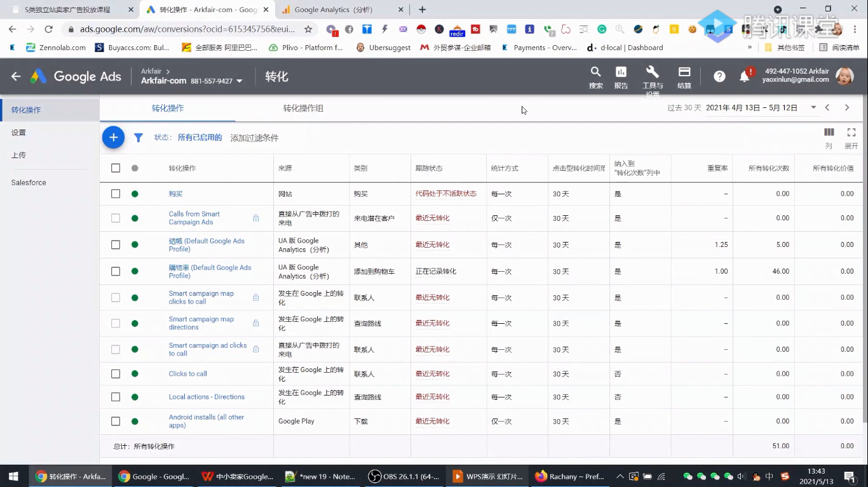Open the 列 column settings icon
868x487 pixels.
pyautogui.click(x=829, y=132)
